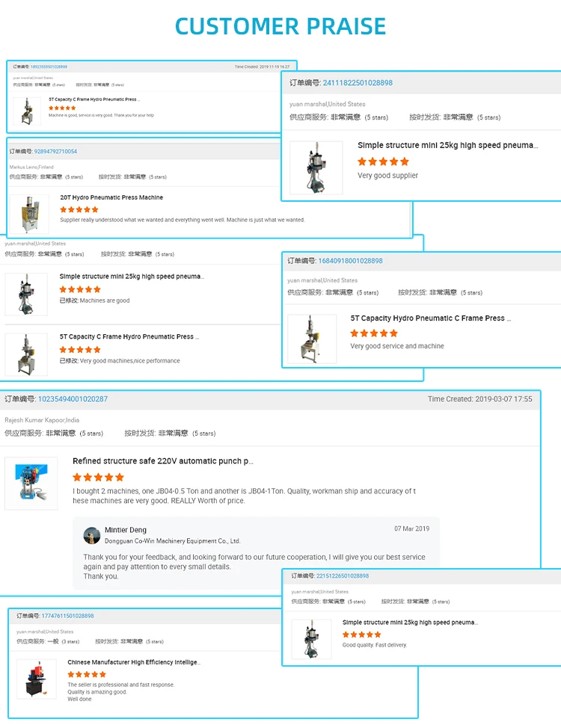Open order number 16840918001028898 link
The image size is (561, 728).
[x=351, y=261]
